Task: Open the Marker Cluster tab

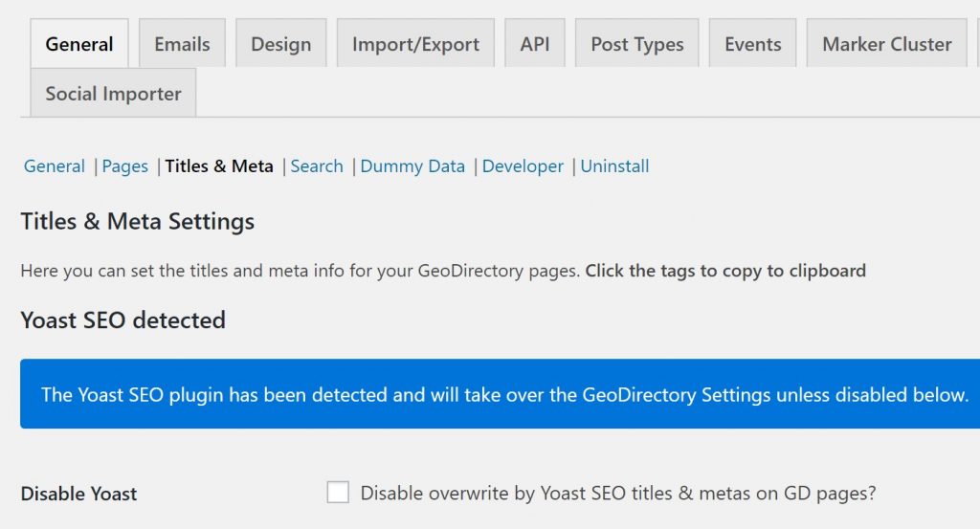Action: [x=887, y=44]
